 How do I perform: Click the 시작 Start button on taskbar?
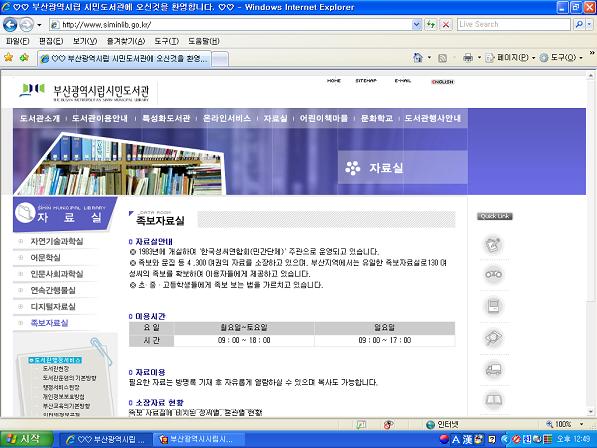26,439
